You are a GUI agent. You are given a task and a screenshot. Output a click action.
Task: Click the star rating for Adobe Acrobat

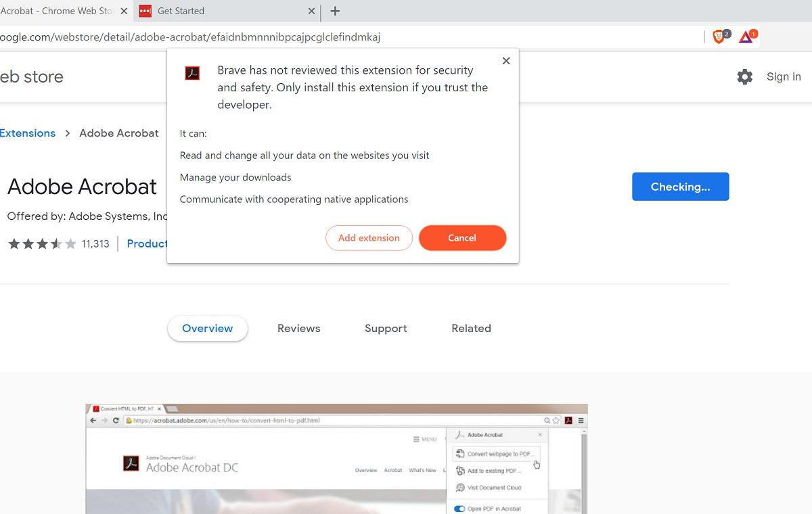[42, 243]
